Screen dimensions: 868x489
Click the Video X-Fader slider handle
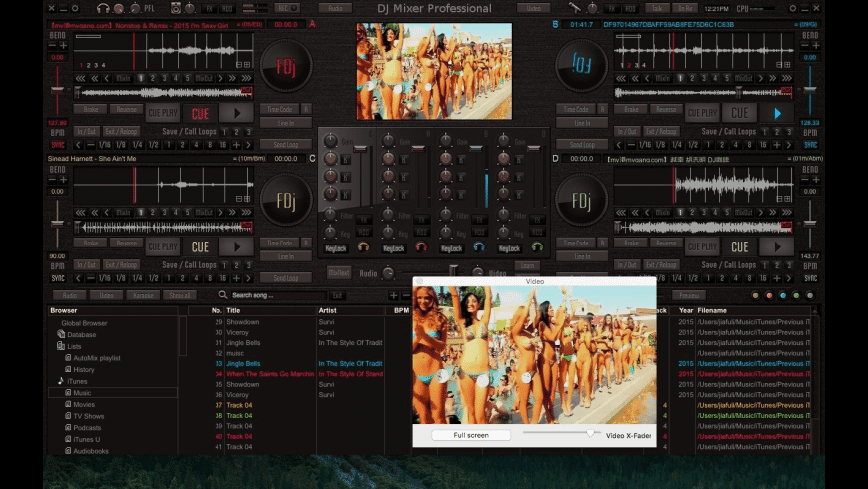590,433
